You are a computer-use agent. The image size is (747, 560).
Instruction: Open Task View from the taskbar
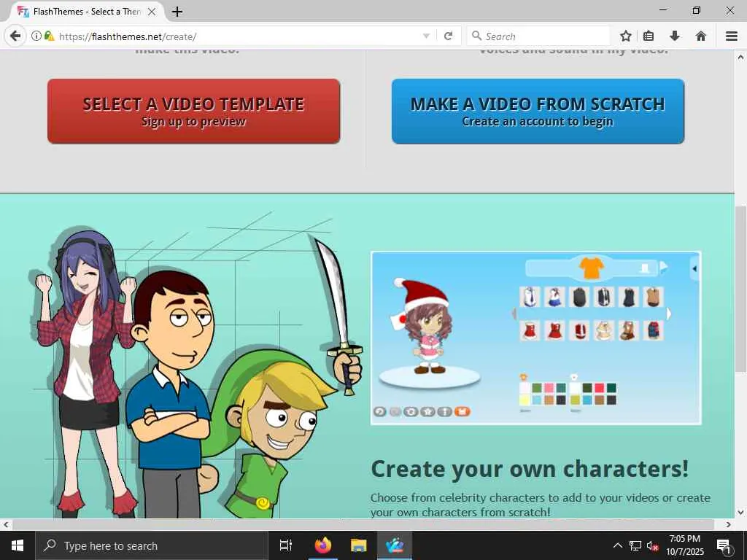coord(286,545)
